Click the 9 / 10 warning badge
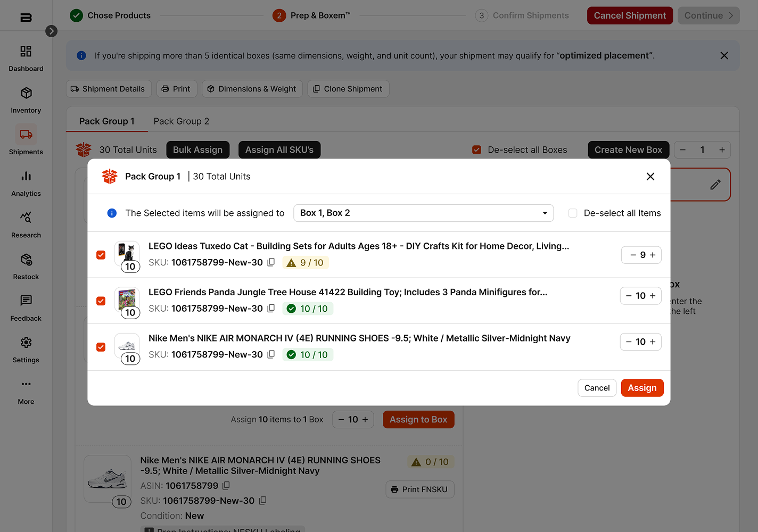The width and height of the screenshot is (758, 532). click(x=306, y=263)
